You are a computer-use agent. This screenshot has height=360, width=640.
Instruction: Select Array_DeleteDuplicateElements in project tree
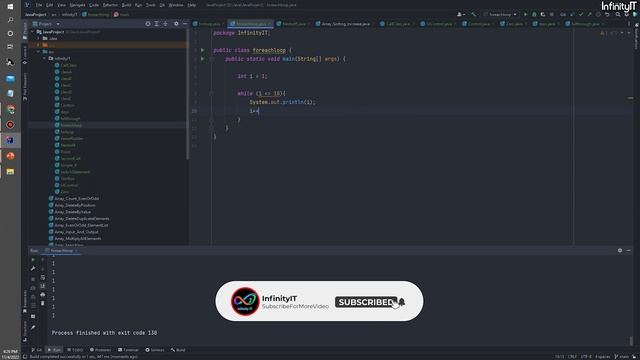click(x=82, y=218)
